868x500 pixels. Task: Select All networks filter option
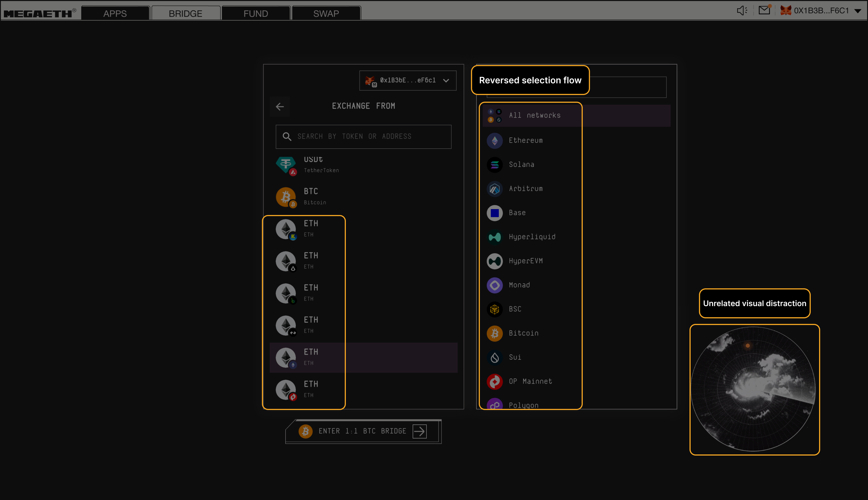point(534,115)
